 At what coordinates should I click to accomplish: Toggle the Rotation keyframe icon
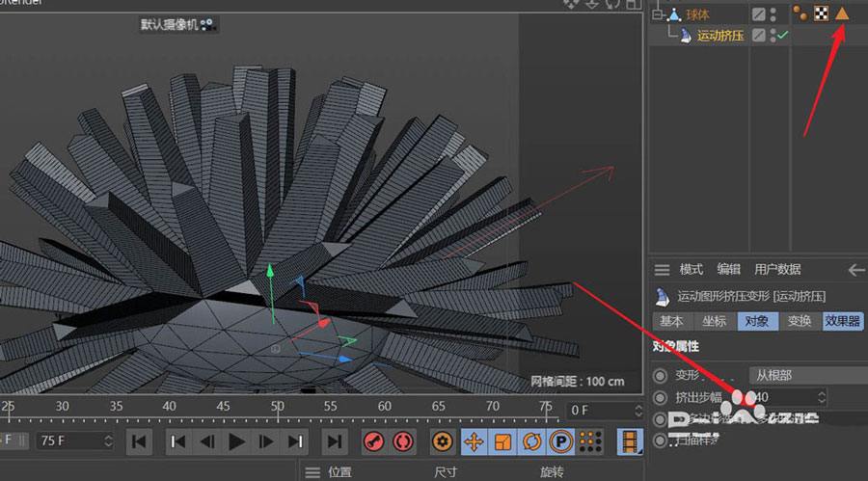531,441
